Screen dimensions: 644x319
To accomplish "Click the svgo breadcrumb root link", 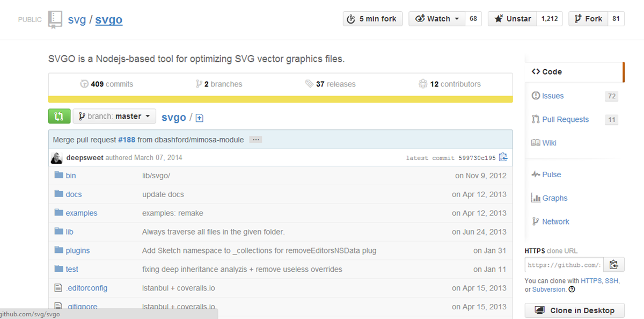I will [174, 117].
